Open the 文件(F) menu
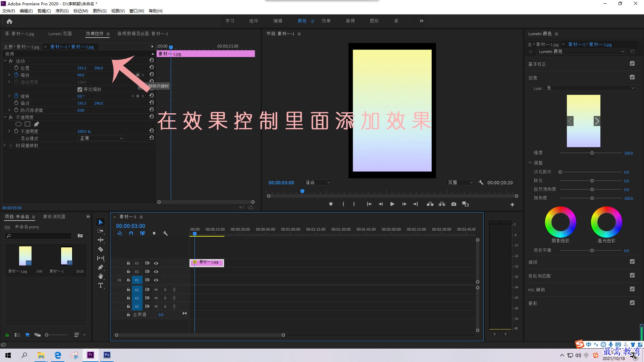Image resolution: width=644 pixels, height=362 pixels. [x=9, y=11]
